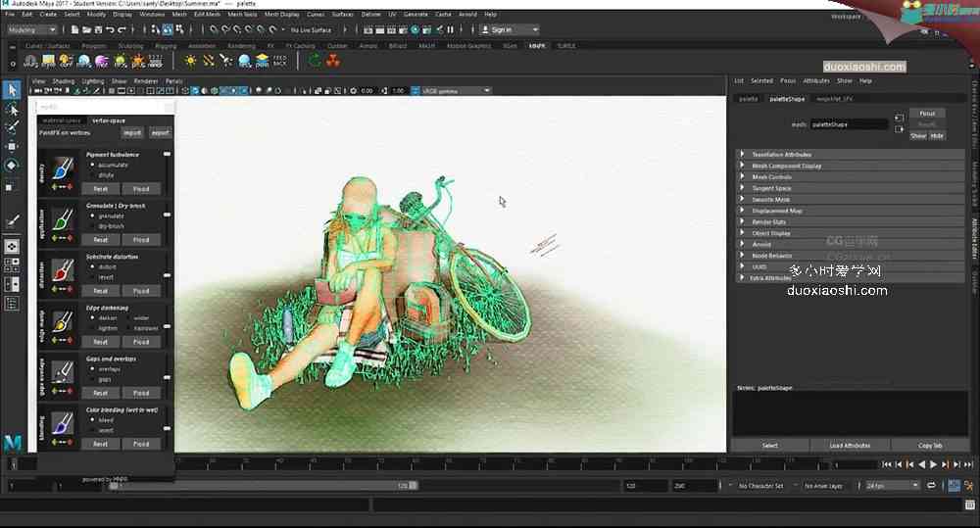Image resolution: width=980 pixels, height=528 pixels.
Task: Click the Save Scene icon in status line
Action: tap(98, 29)
